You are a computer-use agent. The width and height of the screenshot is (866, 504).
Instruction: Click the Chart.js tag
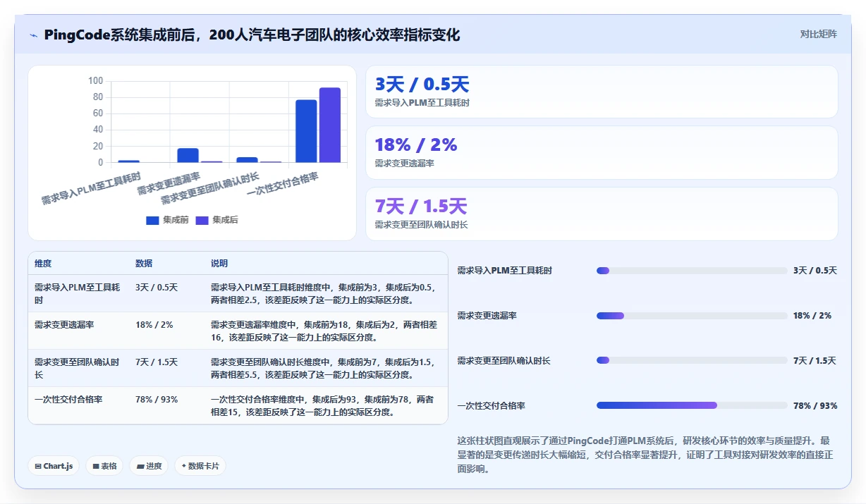tap(54, 466)
